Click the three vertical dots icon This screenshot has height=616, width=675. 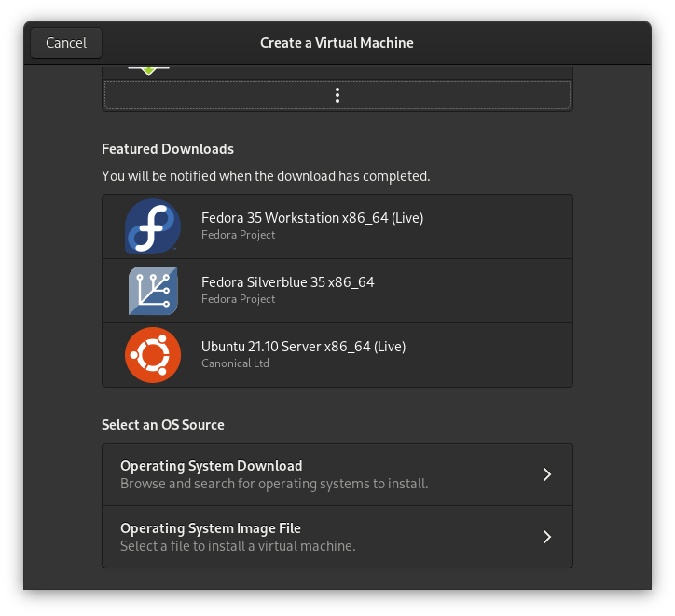[x=337, y=95]
